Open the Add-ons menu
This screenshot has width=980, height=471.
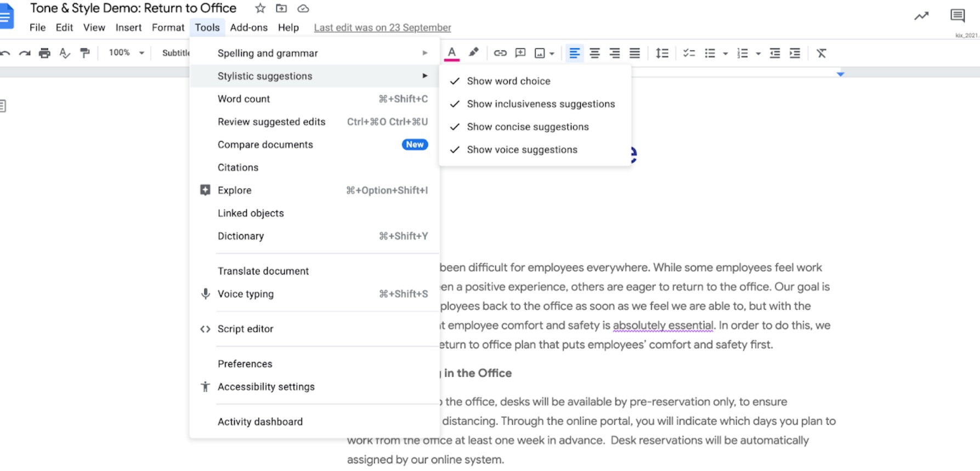pyautogui.click(x=248, y=27)
